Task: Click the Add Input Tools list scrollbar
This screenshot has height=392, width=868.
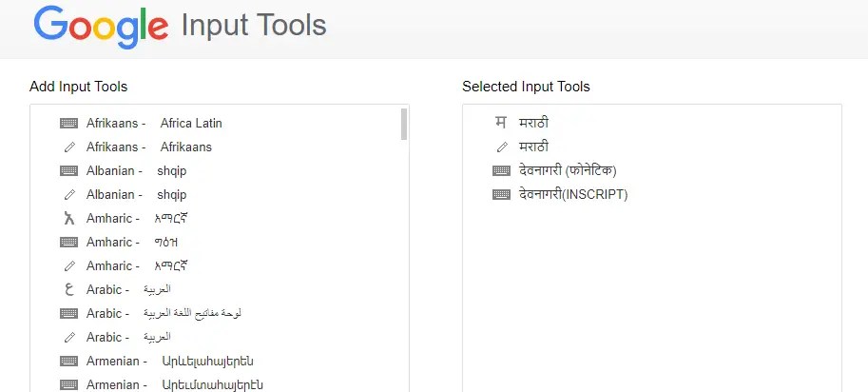Action: pos(404,125)
